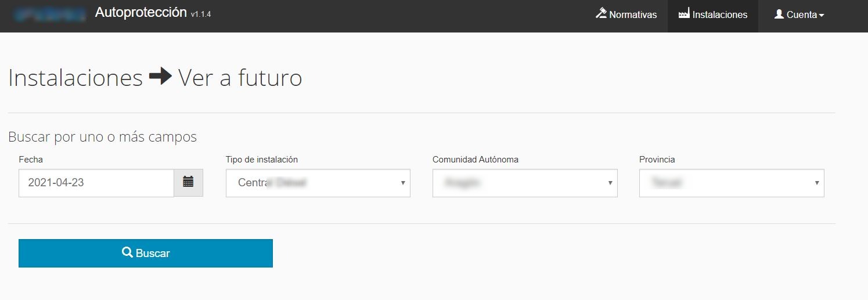Open the Tipo de instalación dropdown
This screenshot has width=868, height=300.
click(318, 183)
